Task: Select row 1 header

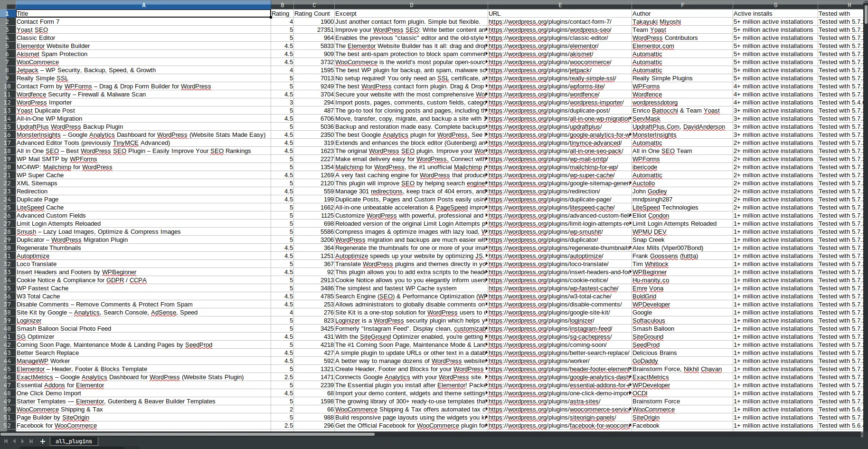Action: [x=8, y=14]
